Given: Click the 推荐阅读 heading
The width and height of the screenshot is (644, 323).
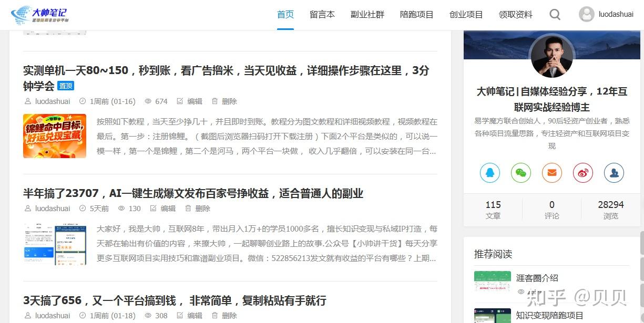Looking at the screenshot, I should pyautogui.click(x=493, y=254).
